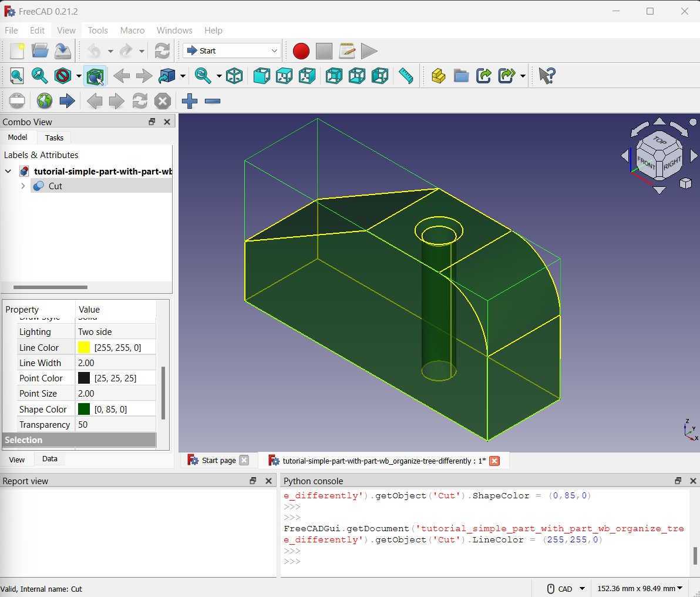Expand the Cut tree item
This screenshot has width=700, height=597.
click(23, 186)
